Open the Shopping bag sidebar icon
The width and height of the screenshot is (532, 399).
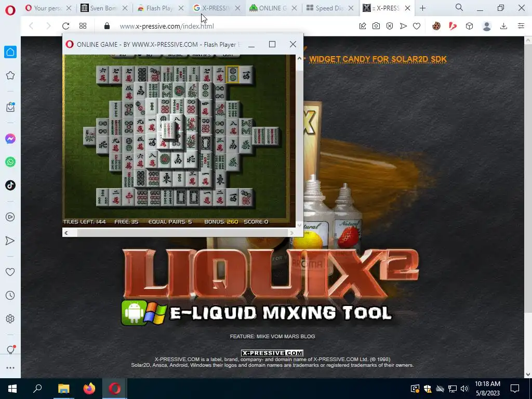10,107
